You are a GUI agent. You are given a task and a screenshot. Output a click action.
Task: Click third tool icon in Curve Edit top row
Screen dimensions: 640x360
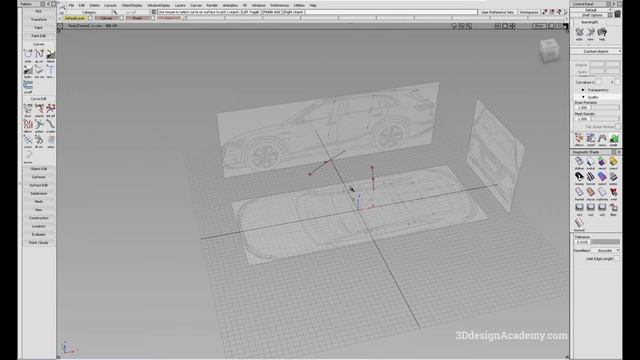click(51, 109)
